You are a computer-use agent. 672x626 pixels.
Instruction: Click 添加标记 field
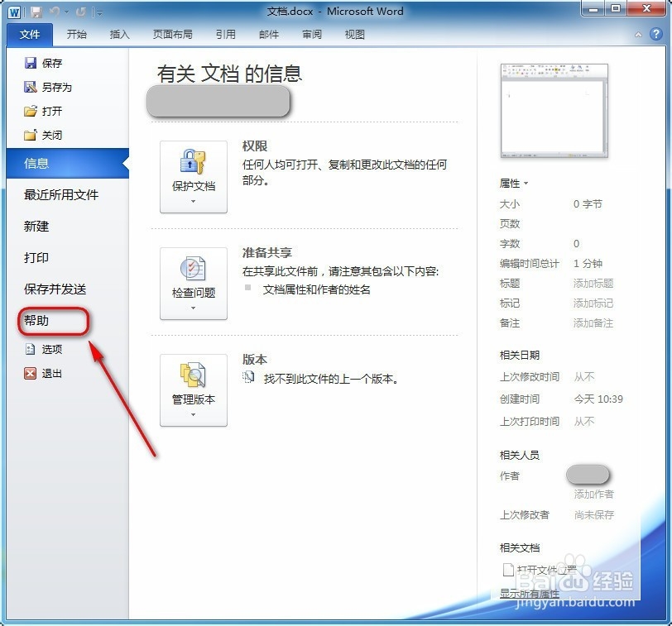click(593, 303)
